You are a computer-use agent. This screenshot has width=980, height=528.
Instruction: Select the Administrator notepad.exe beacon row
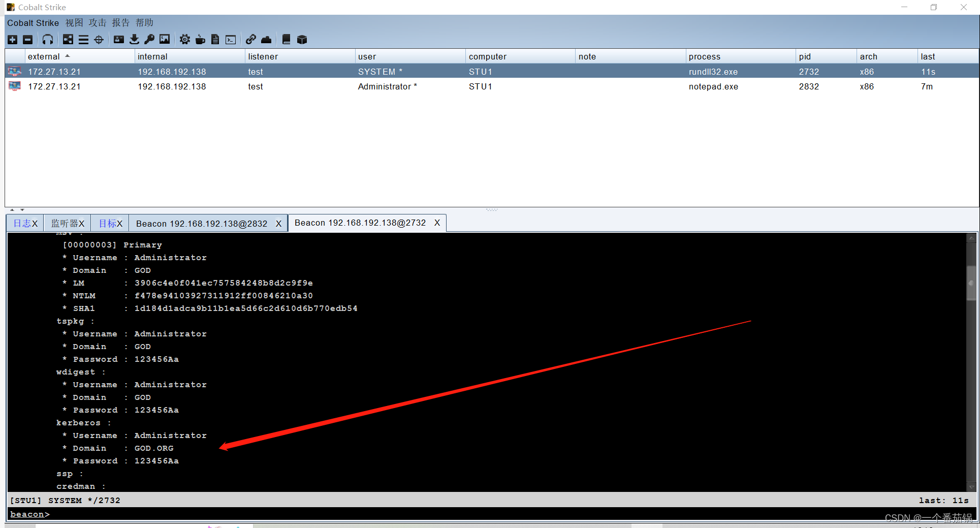(x=492, y=86)
